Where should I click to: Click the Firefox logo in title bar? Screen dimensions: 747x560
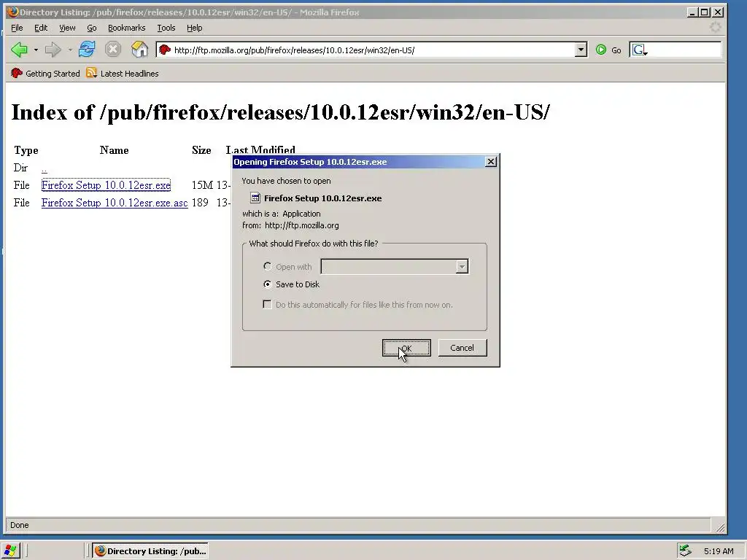point(12,12)
